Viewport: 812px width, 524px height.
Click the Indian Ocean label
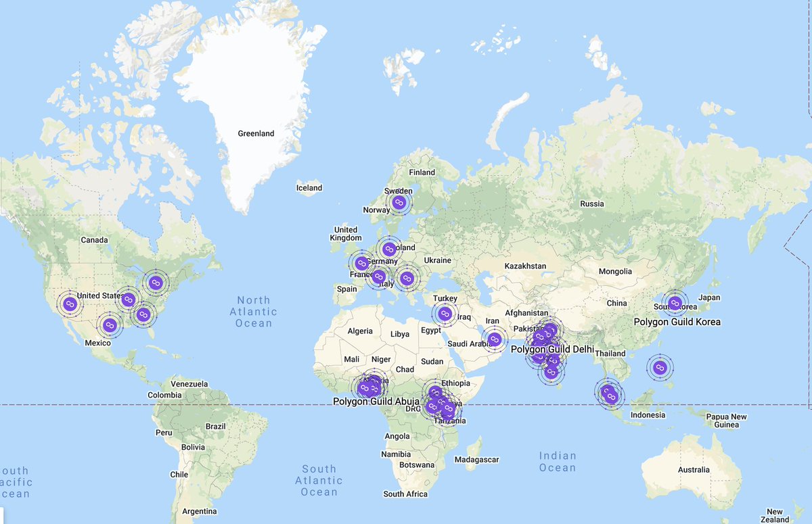pos(558,462)
